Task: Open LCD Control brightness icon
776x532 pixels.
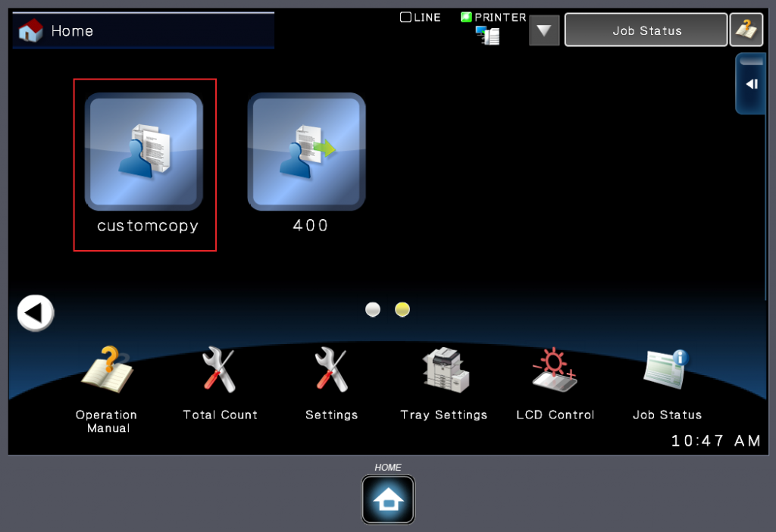Action: 555,371
